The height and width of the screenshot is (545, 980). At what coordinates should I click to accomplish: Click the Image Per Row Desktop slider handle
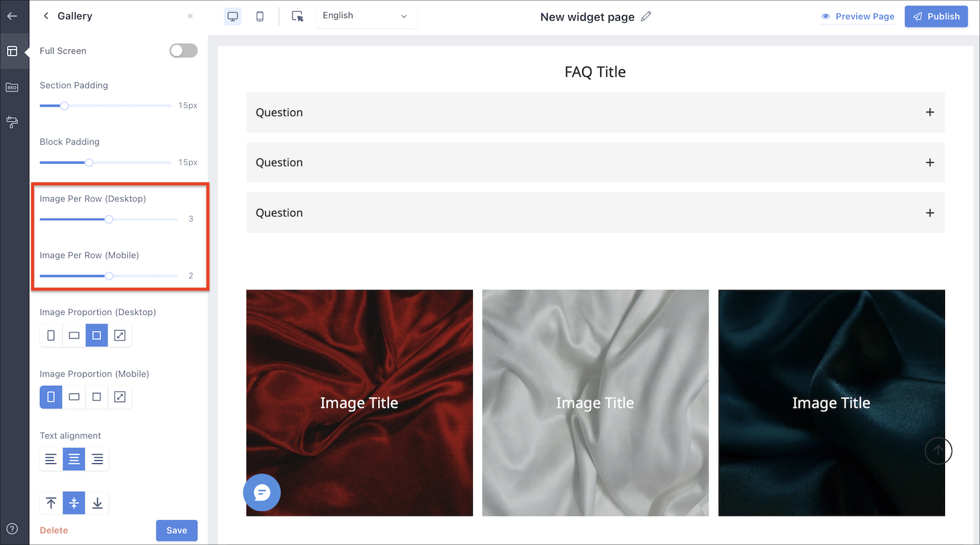coord(109,219)
